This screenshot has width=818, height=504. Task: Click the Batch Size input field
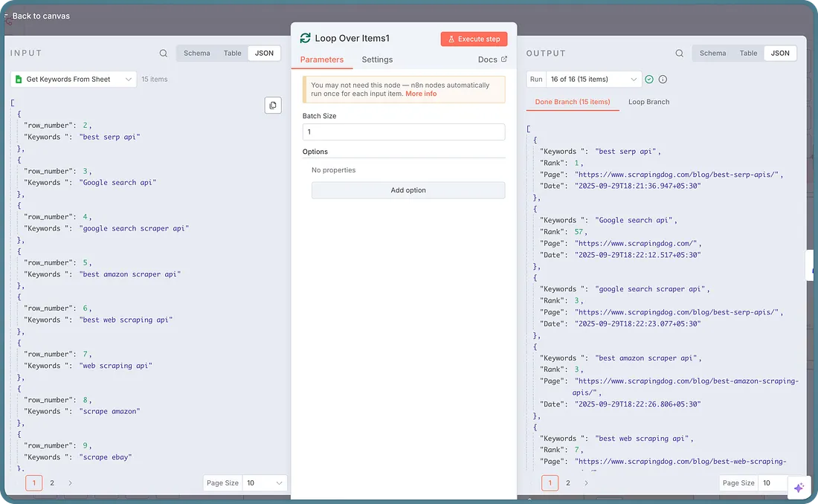[x=404, y=132]
